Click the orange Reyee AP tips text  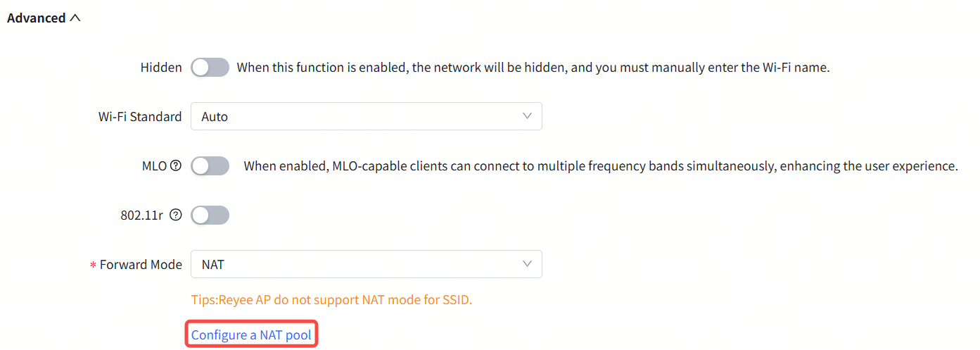coord(331,299)
